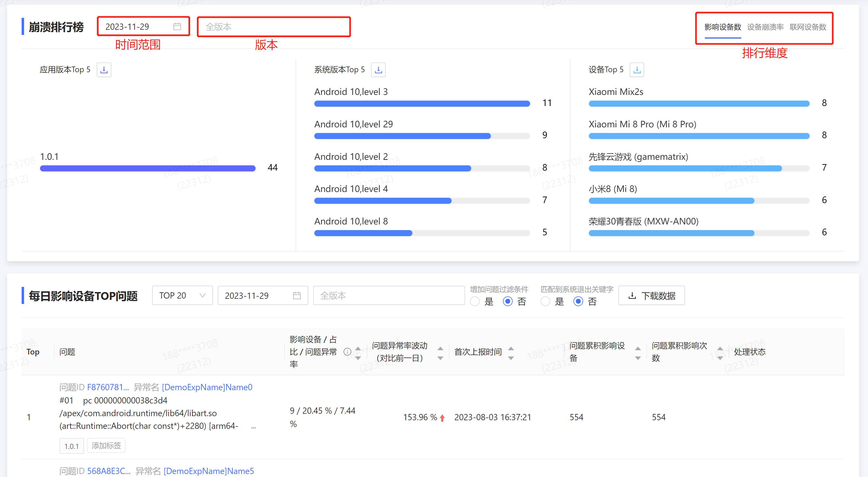Image resolution: width=868 pixels, height=477 pixels.
Task: Click 'Xiaomi Mi 8 Pro (Mi 8 Pro)' label
Action: 642,124
